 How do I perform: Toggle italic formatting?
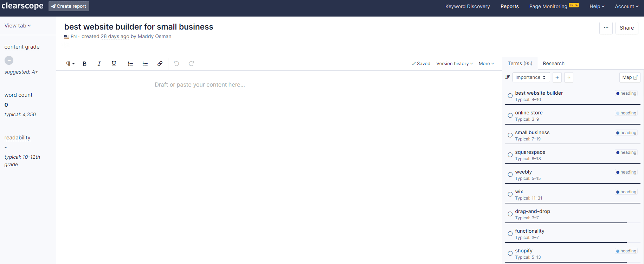(x=99, y=64)
